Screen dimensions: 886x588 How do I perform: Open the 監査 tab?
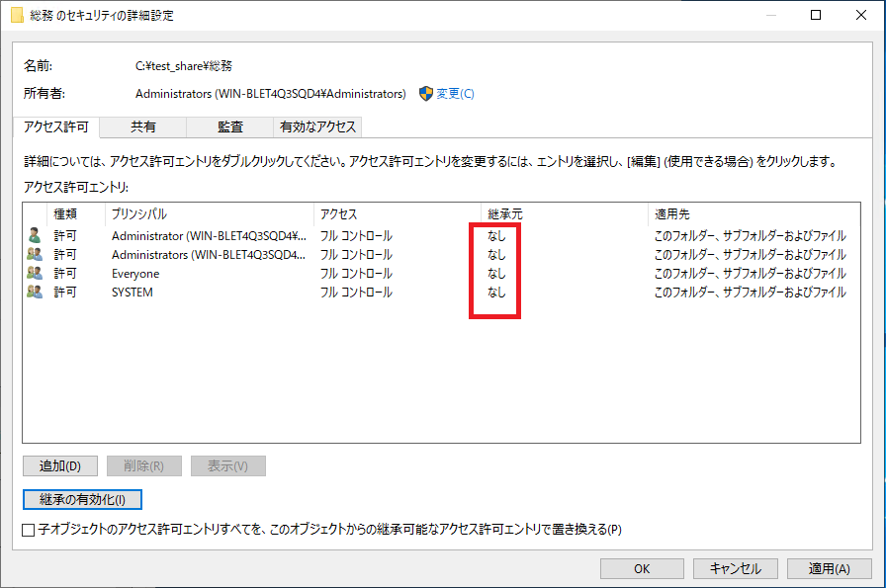tap(230, 127)
